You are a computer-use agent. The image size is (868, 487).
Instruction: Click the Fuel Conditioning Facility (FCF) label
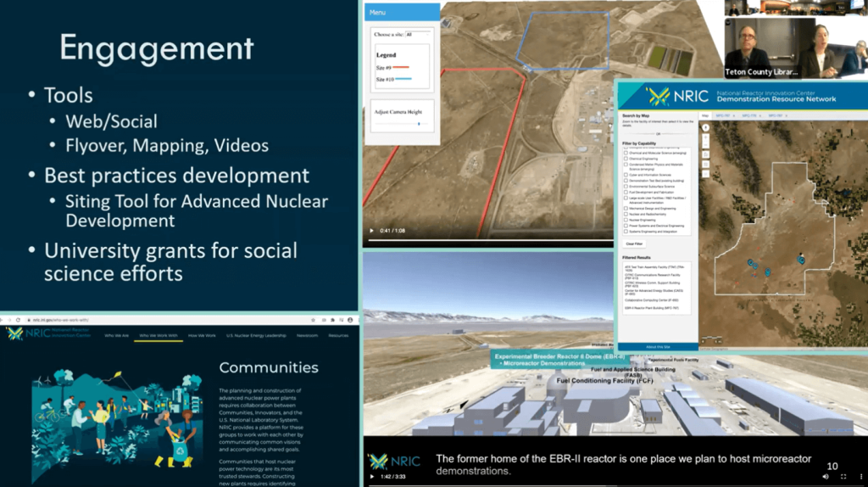coord(604,381)
